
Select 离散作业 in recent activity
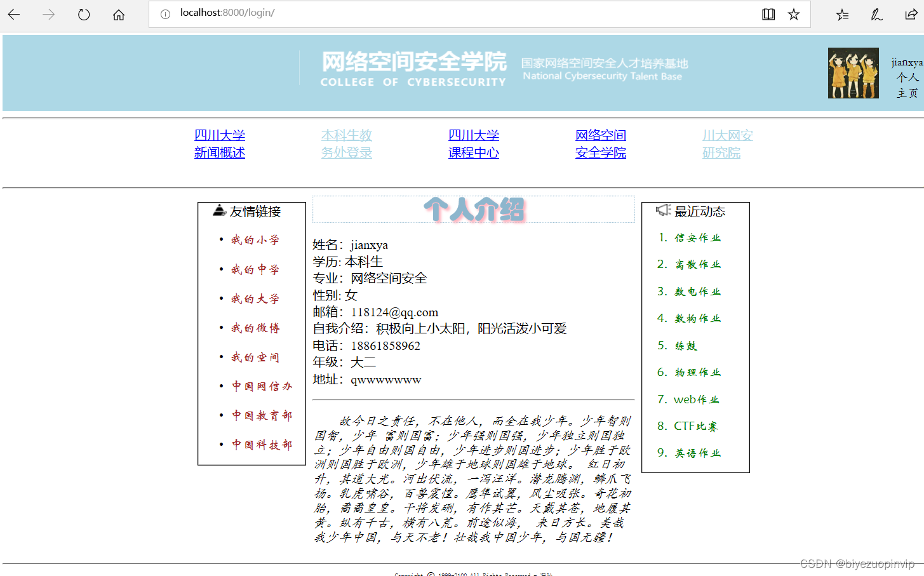(698, 264)
